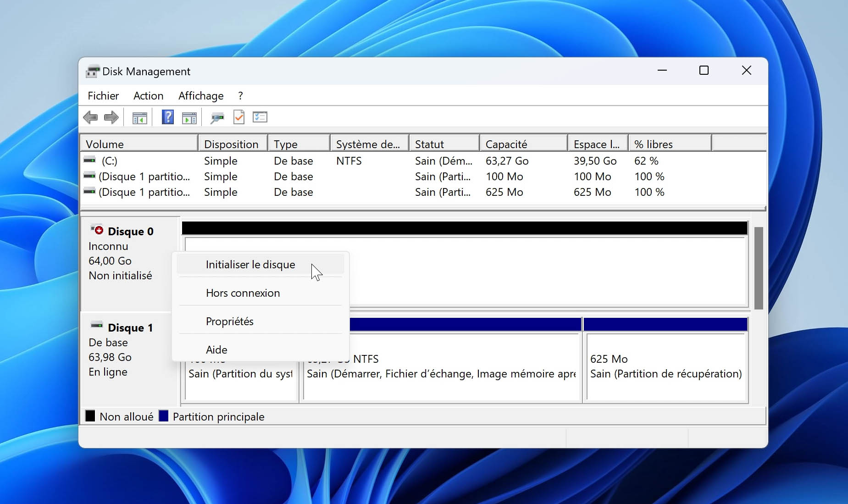Click the Back arrow toolbar icon
This screenshot has height=504, width=848.
click(90, 117)
